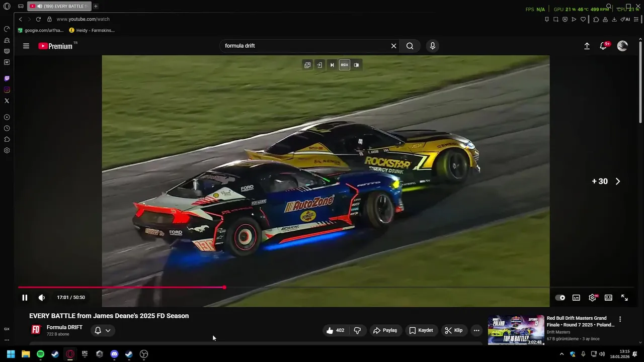The width and height of the screenshot is (644, 362).
Task: Open the player settings gear
Action: pos(593,298)
